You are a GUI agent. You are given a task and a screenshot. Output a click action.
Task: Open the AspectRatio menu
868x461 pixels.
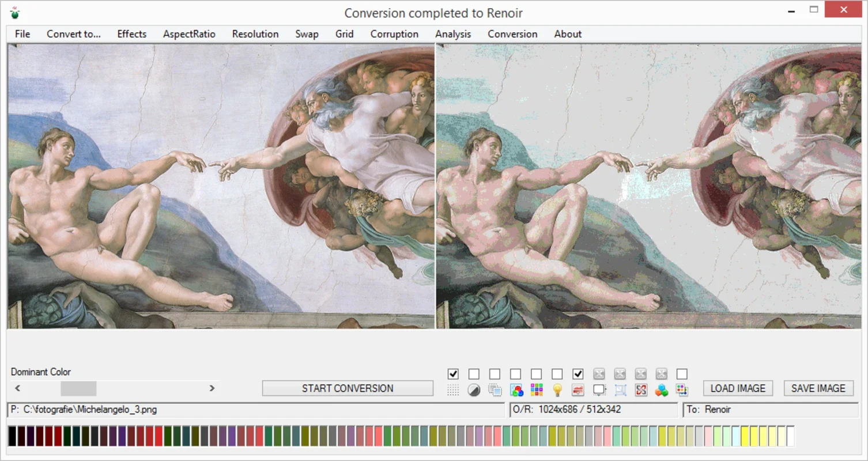pyautogui.click(x=189, y=34)
